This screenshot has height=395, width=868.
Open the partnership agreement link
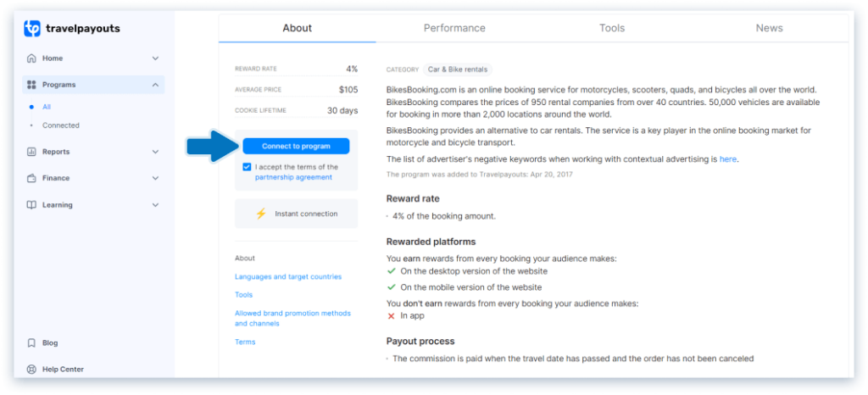point(293,178)
